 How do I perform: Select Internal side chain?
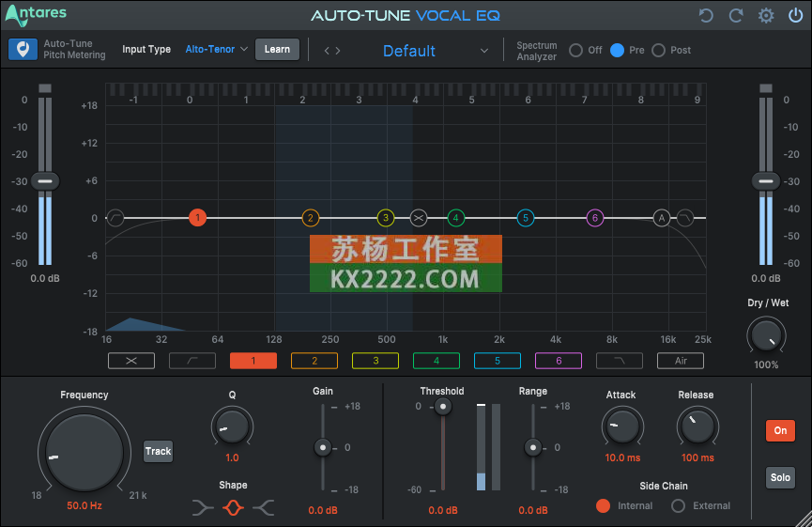pyautogui.click(x=603, y=505)
